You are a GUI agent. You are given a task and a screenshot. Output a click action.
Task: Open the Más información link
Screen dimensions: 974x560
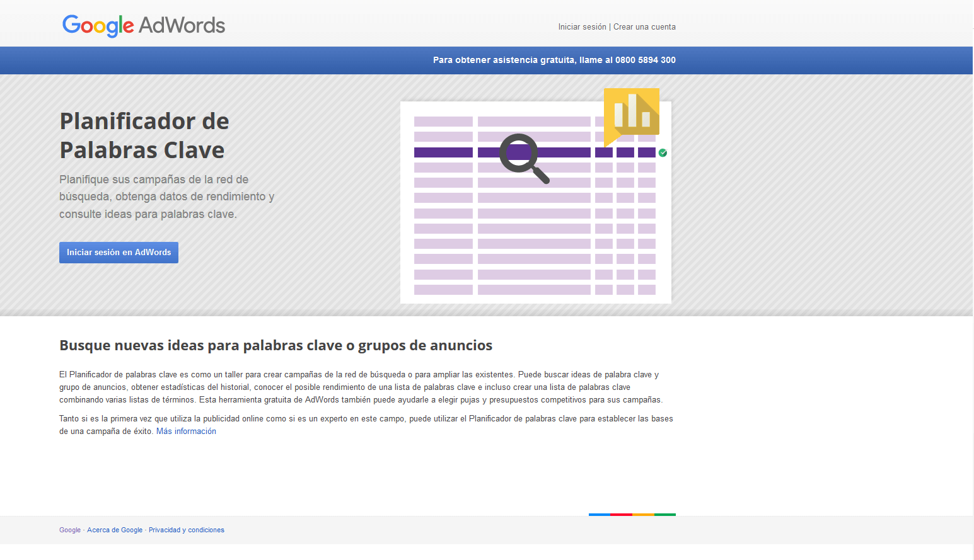(x=186, y=431)
